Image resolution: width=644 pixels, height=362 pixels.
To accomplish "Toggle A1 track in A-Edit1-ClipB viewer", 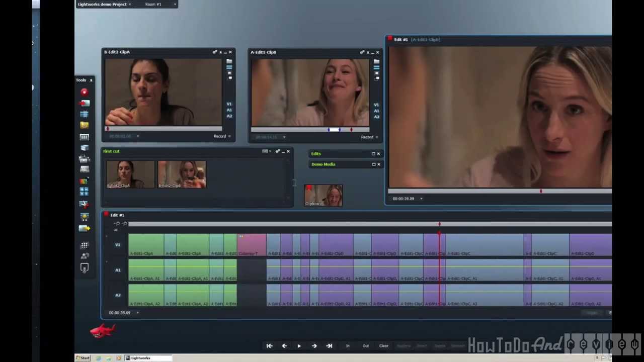I will click(x=376, y=111).
